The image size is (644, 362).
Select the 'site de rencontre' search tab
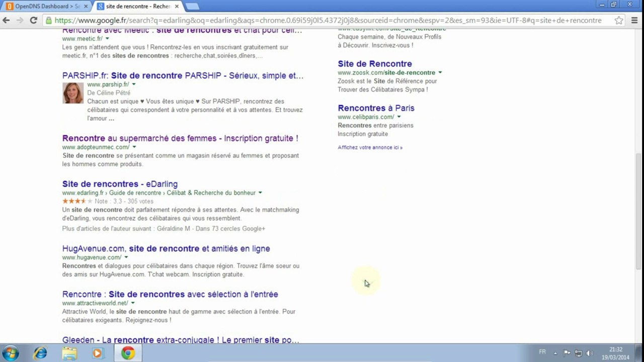pyautogui.click(x=138, y=7)
